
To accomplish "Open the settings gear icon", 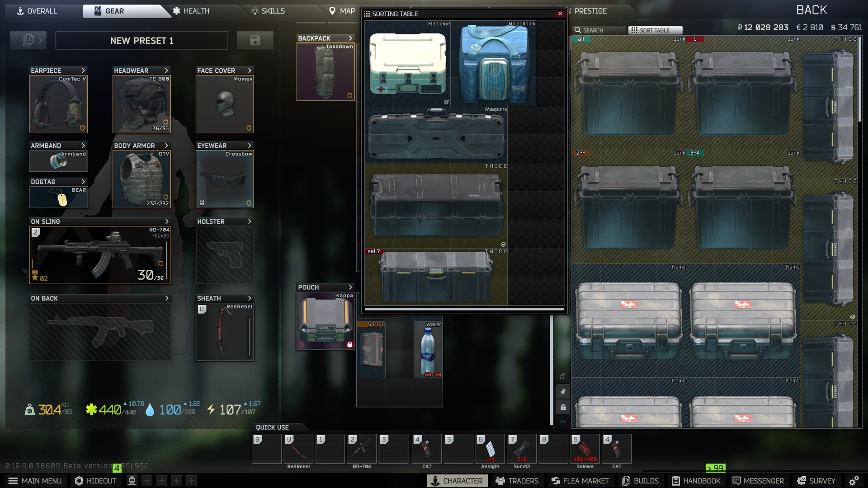I will 854,481.
